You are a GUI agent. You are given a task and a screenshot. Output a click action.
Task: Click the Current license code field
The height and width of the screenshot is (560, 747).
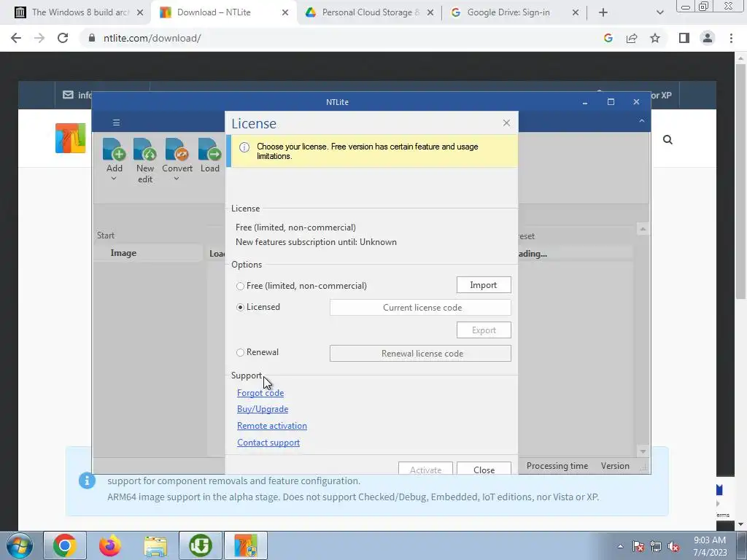pos(420,308)
